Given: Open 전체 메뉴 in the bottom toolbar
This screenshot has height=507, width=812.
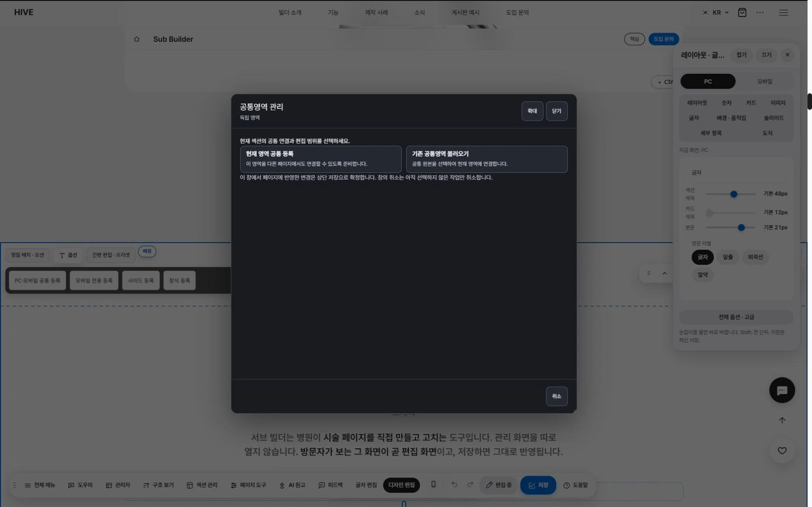Looking at the screenshot, I should pos(40,485).
